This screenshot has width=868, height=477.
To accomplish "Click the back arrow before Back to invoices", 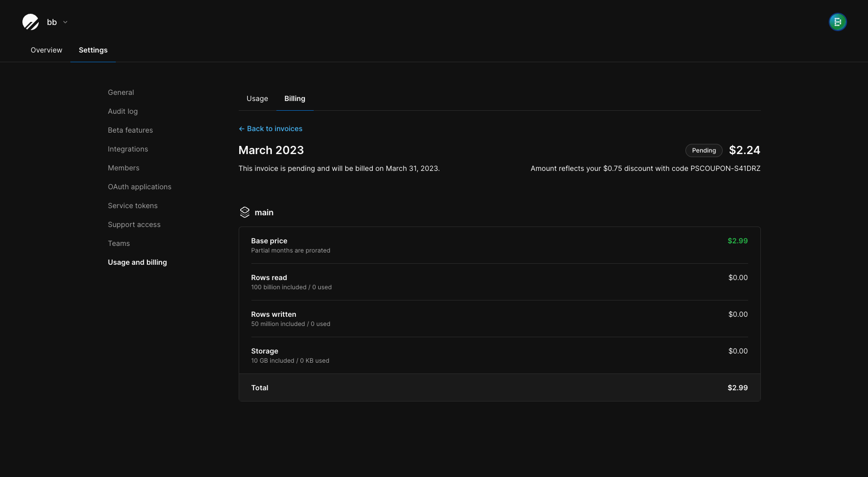I will click(241, 129).
